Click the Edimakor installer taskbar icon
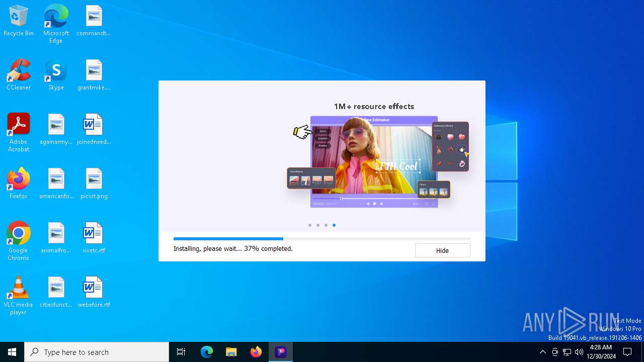Image resolution: width=644 pixels, height=362 pixels. click(x=281, y=352)
